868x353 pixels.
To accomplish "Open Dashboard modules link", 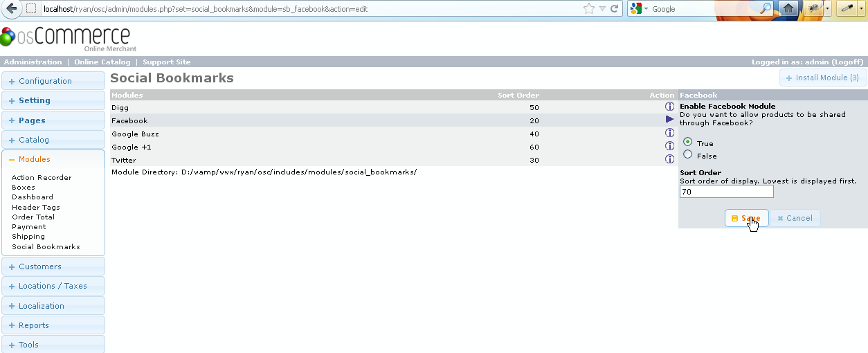I will click(x=33, y=197).
